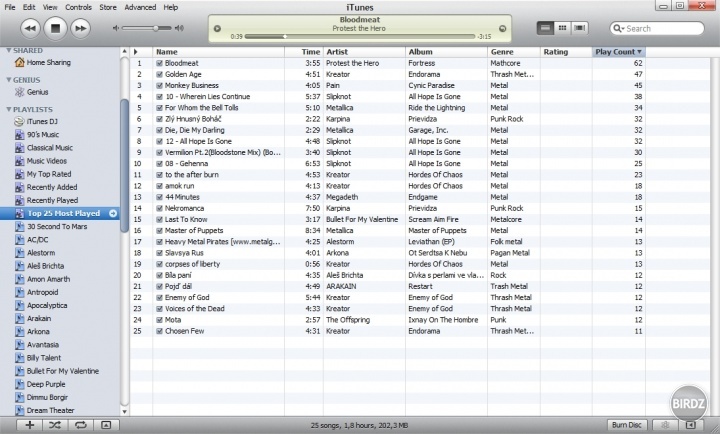The width and height of the screenshot is (720, 434).
Task: Collapse the SHARED section
Action: tap(8, 51)
